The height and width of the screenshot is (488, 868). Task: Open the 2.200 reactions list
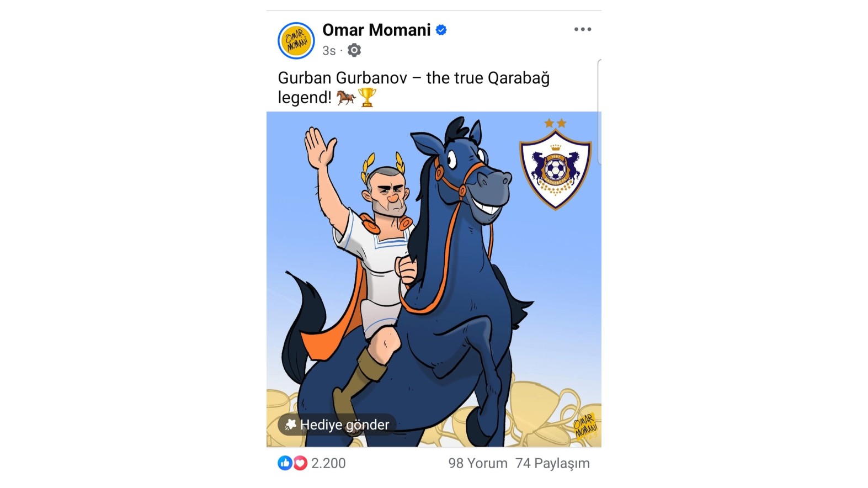pyautogui.click(x=328, y=463)
